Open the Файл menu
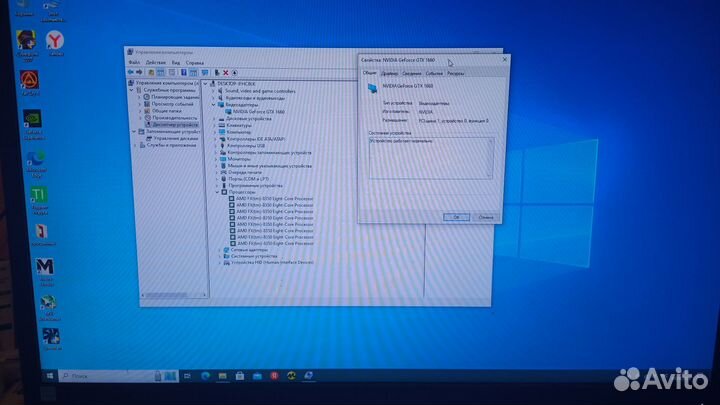 [135, 62]
